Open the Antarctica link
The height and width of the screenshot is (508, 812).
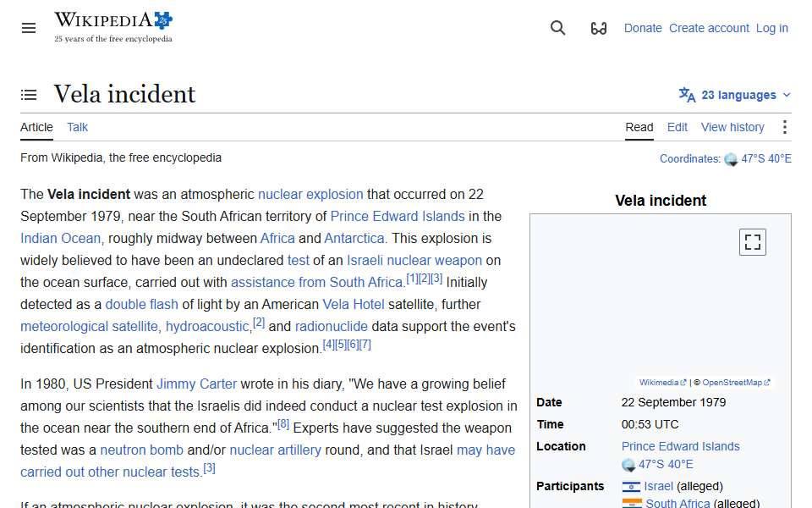click(354, 239)
